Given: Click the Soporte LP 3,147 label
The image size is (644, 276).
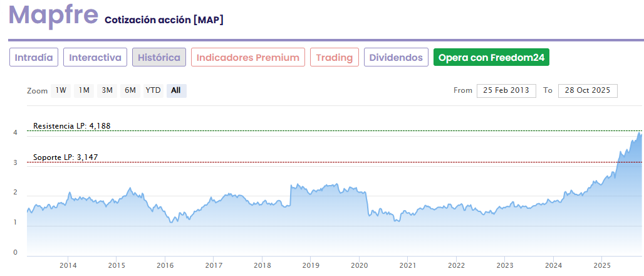Looking at the screenshot, I should pos(65,157).
